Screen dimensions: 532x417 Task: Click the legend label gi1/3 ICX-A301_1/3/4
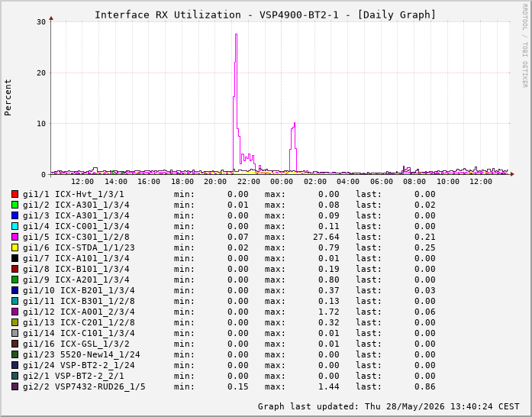[x=76, y=215]
